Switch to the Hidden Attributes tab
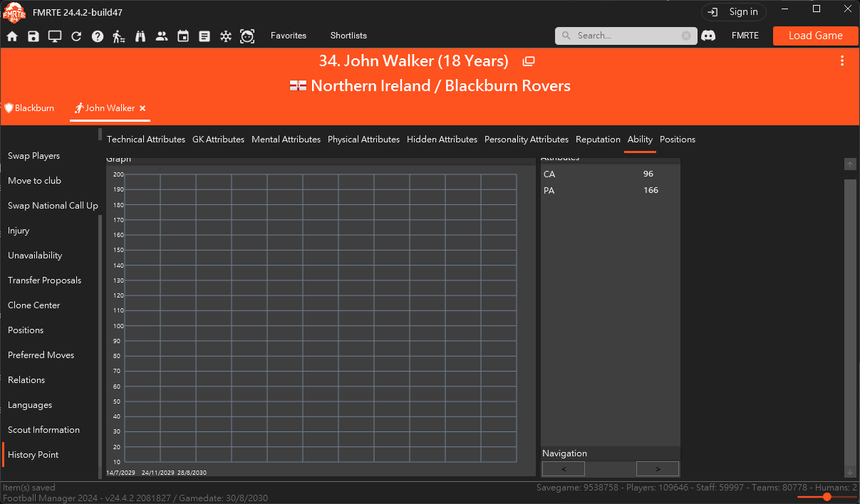This screenshot has width=860, height=504. pyautogui.click(x=442, y=140)
